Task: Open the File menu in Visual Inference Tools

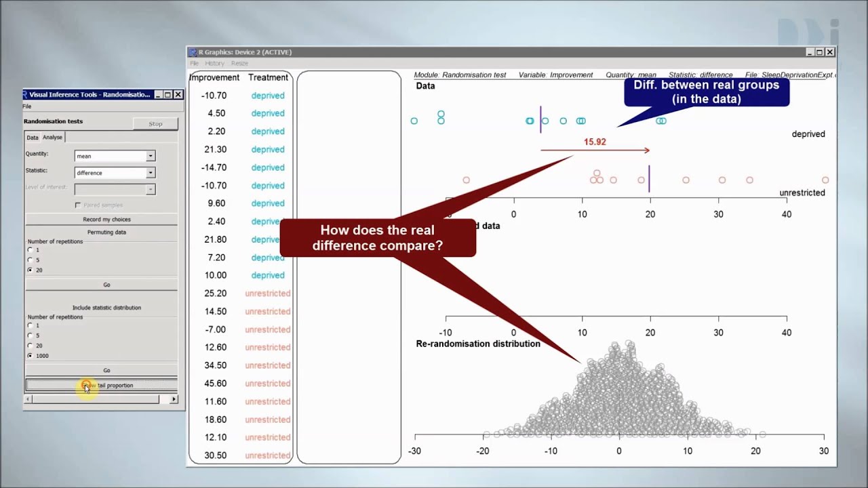Action: pyautogui.click(x=26, y=106)
